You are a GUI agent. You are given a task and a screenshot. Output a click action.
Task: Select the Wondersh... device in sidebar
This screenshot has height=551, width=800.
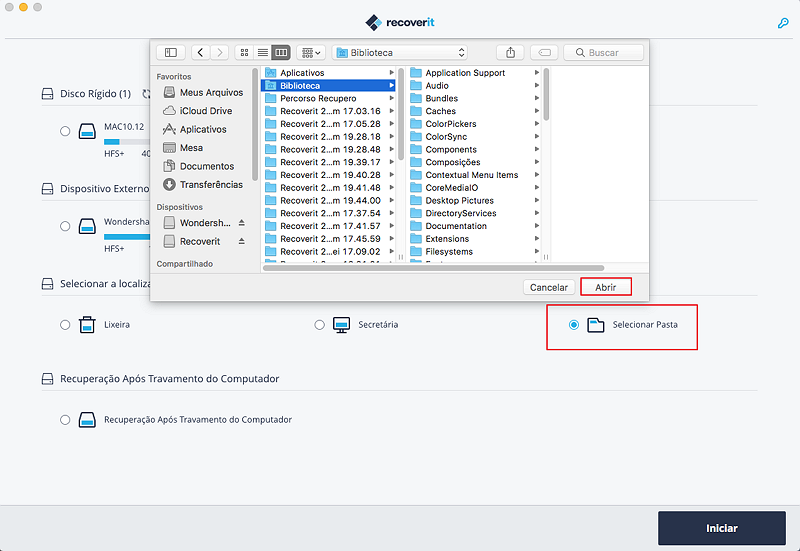pos(197,223)
